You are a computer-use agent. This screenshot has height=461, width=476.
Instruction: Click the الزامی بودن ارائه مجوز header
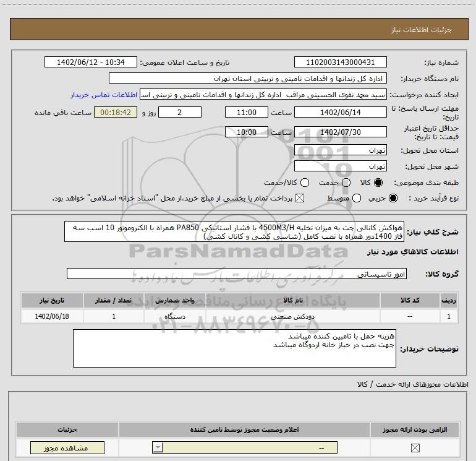pos(415,429)
